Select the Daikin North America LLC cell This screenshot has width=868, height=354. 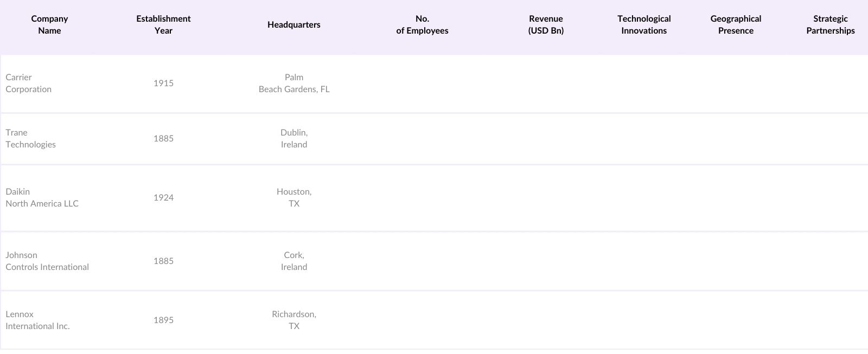(42, 198)
